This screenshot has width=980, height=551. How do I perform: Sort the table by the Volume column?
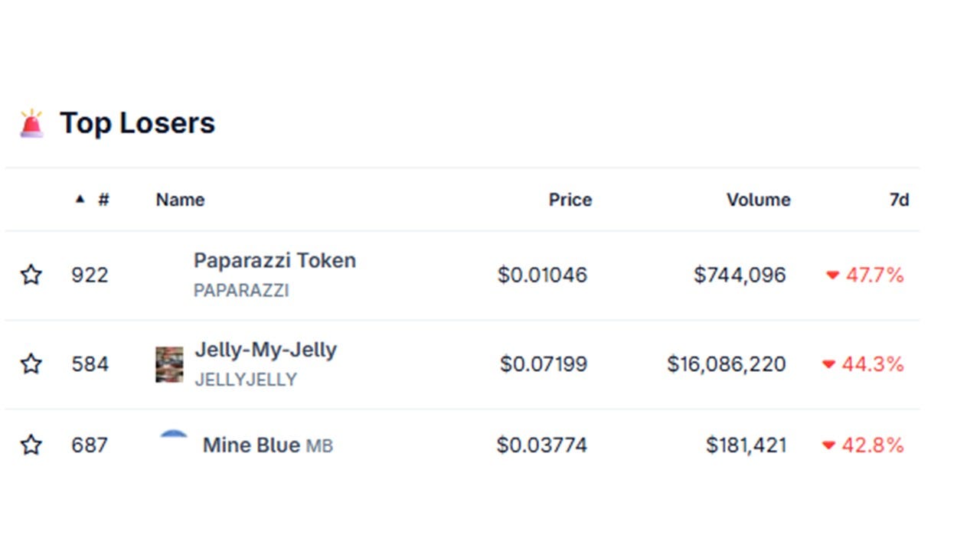coord(759,200)
